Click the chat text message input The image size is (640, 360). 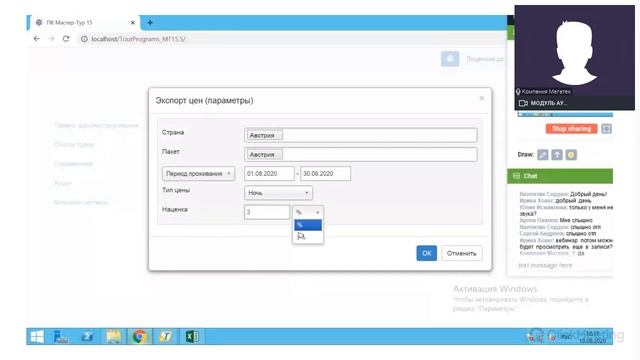coord(565,265)
